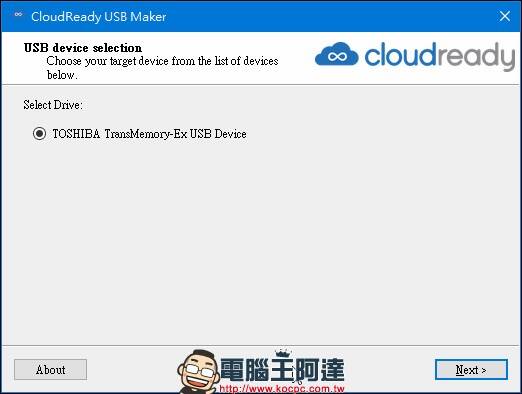Click the CloudReady infinity icon in title bar
Viewport: 522px width, 394px height.
pyautogui.click(x=18, y=14)
